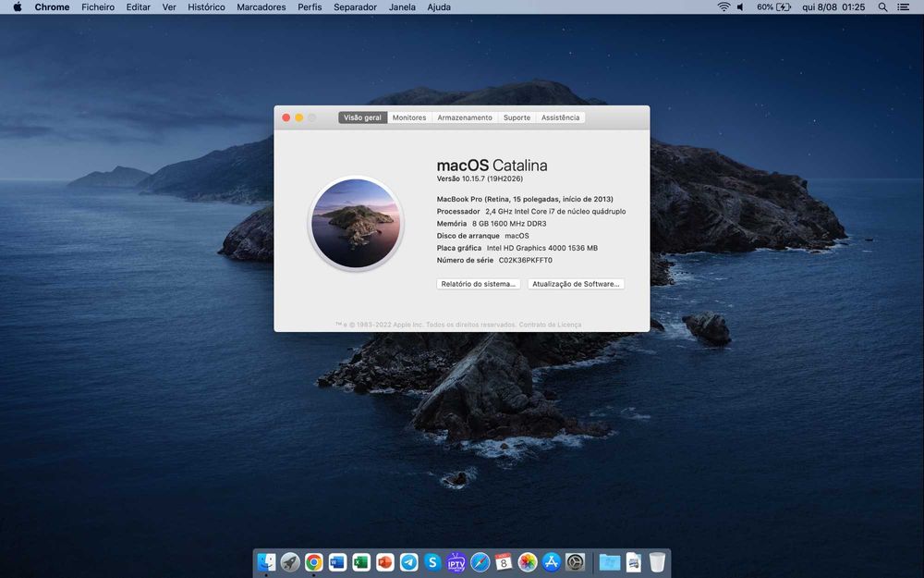Open Microsoft Word in the dock
The width and height of the screenshot is (924, 578).
[337, 562]
